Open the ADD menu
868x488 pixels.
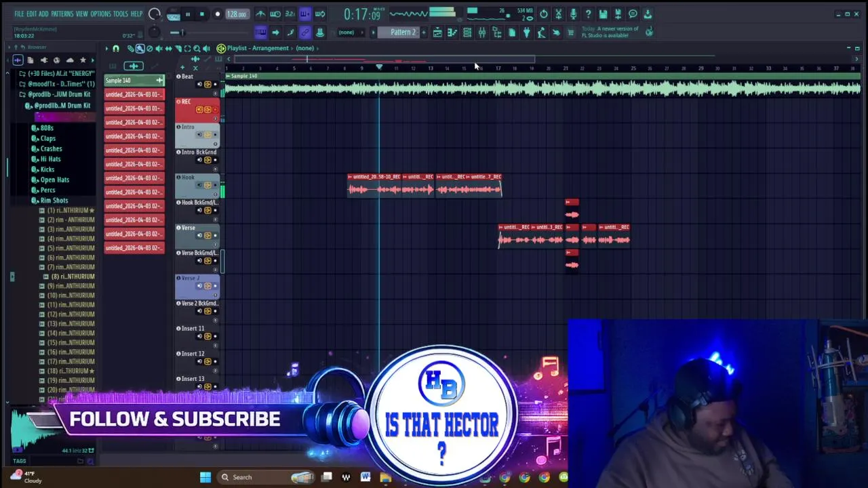coord(43,14)
